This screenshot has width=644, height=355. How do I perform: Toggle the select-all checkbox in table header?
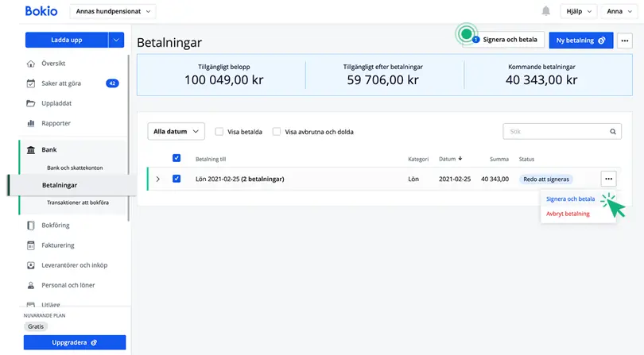click(x=177, y=158)
